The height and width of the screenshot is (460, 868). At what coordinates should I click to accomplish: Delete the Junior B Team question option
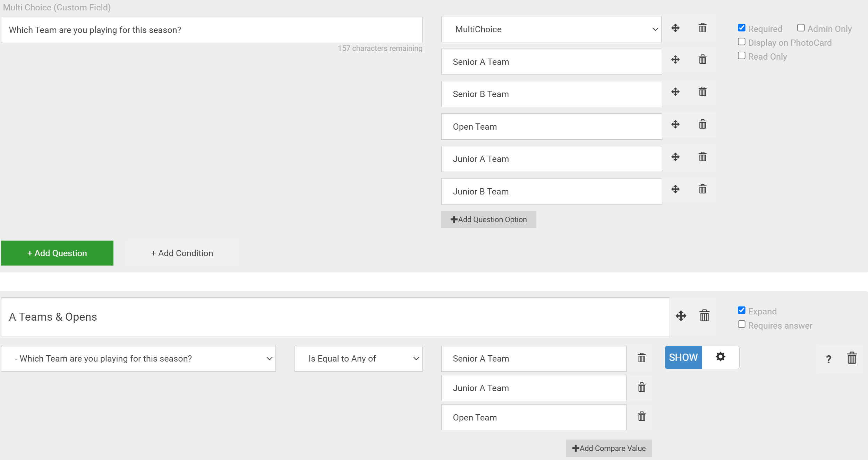click(702, 189)
